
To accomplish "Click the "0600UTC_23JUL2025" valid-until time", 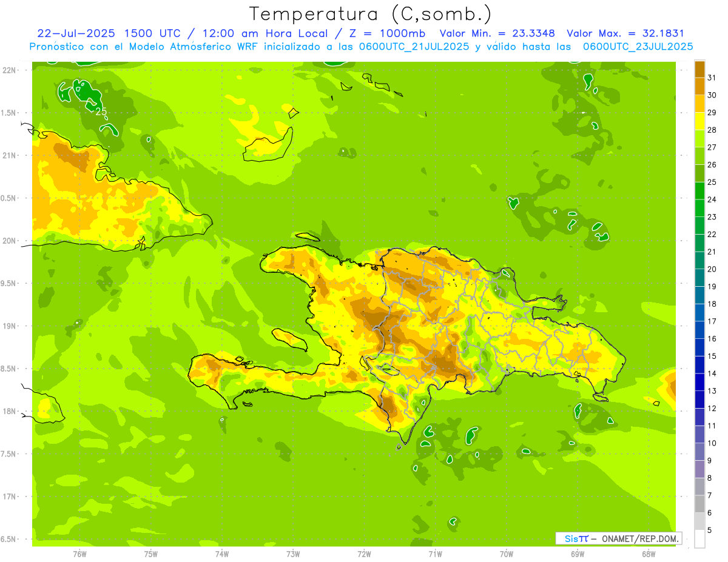I will [638, 47].
